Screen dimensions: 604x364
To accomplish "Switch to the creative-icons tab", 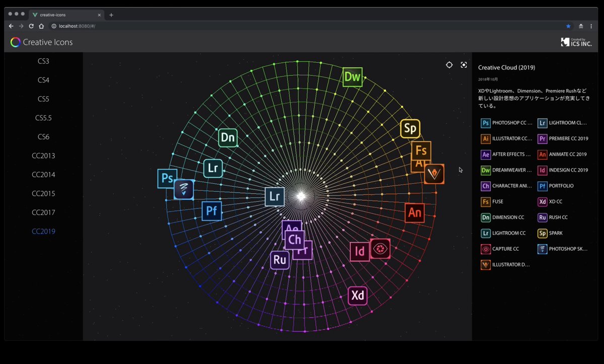I will tap(66, 15).
